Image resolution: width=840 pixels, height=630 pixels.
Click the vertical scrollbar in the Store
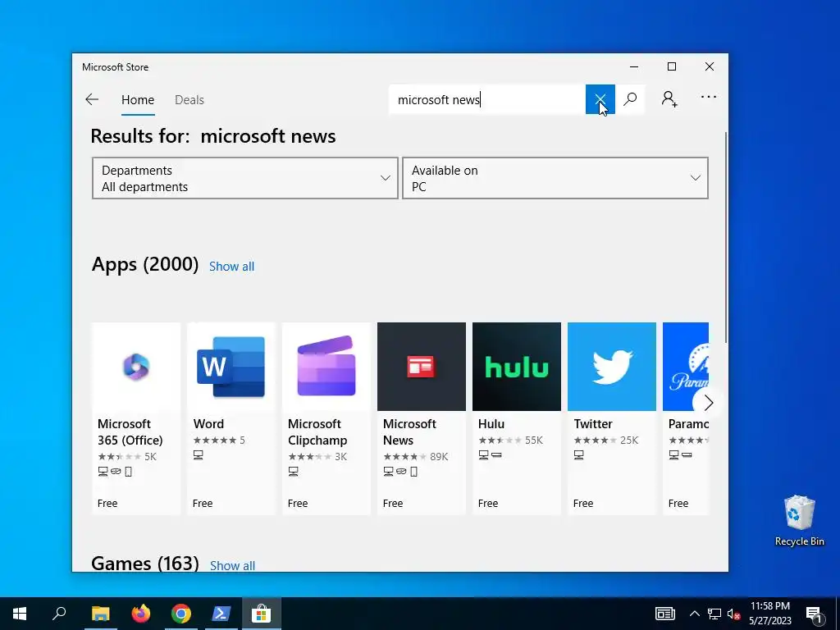point(726,235)
